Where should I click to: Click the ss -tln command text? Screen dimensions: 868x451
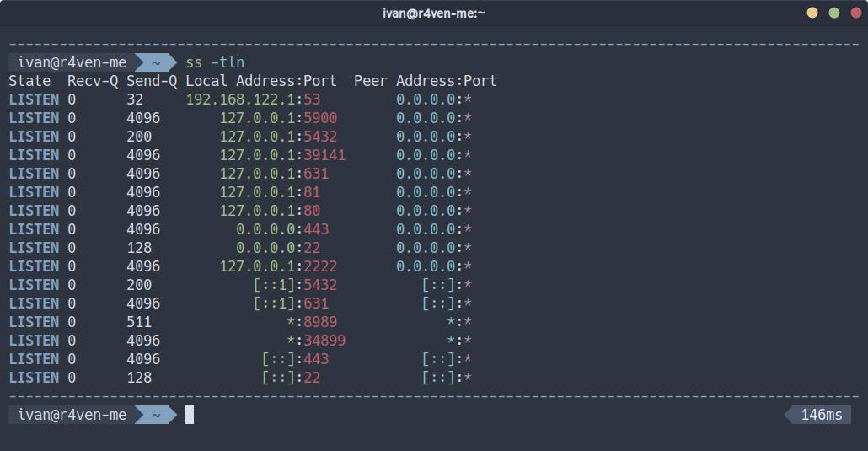tap(215, 62)
